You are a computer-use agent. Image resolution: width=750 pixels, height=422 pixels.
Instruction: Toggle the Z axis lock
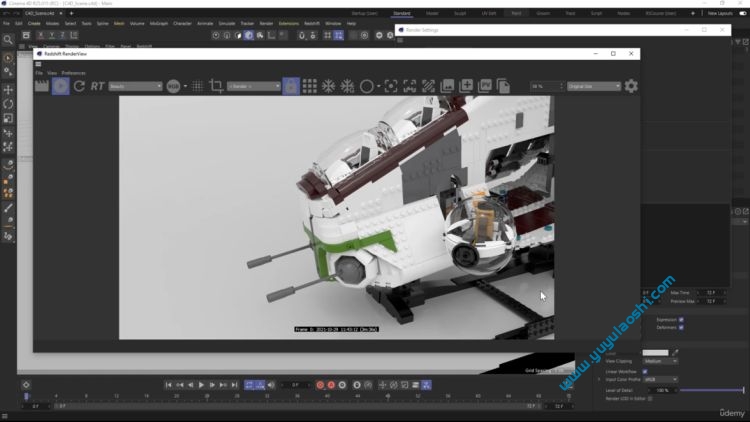[63, 35]
